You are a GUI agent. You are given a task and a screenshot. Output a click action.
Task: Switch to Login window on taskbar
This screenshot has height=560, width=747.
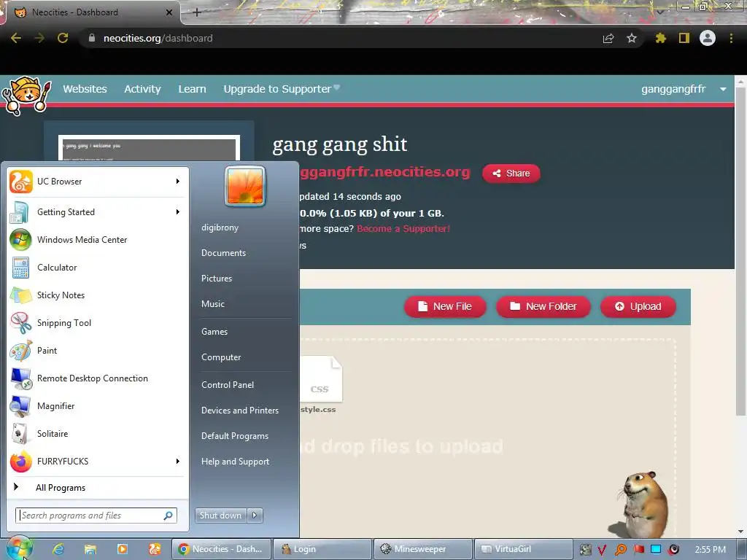click(x=322, y=549)
